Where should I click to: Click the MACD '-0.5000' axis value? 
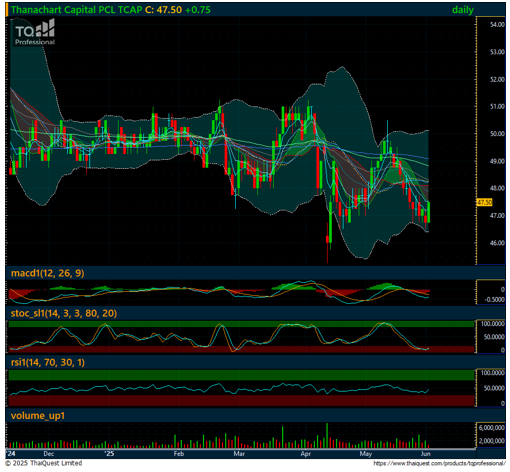494,299
